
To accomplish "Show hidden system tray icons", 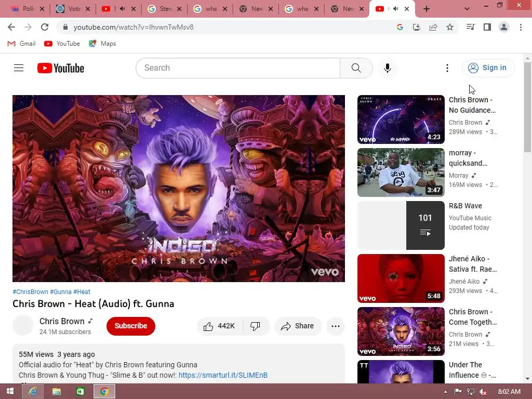I will [x=445, y=392].
